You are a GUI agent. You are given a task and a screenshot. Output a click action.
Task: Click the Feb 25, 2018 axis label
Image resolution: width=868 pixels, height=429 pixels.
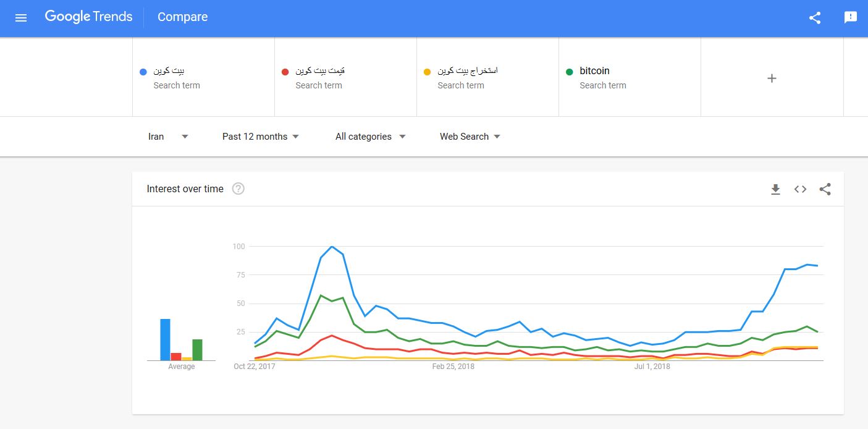[x=453, y=367]
